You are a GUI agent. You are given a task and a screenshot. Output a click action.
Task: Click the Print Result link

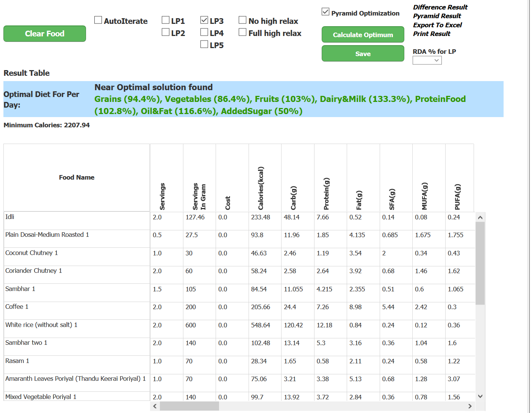tap(432, 34)
